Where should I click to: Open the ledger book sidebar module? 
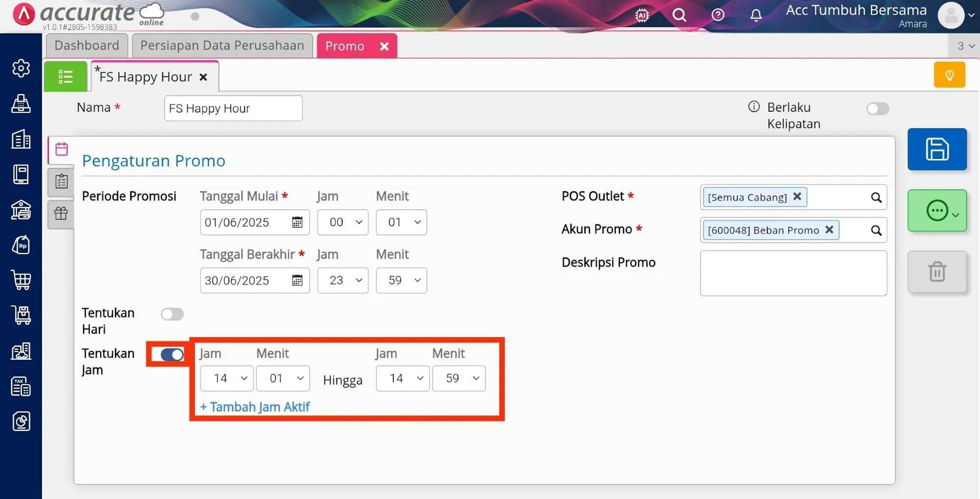[21, 175]
